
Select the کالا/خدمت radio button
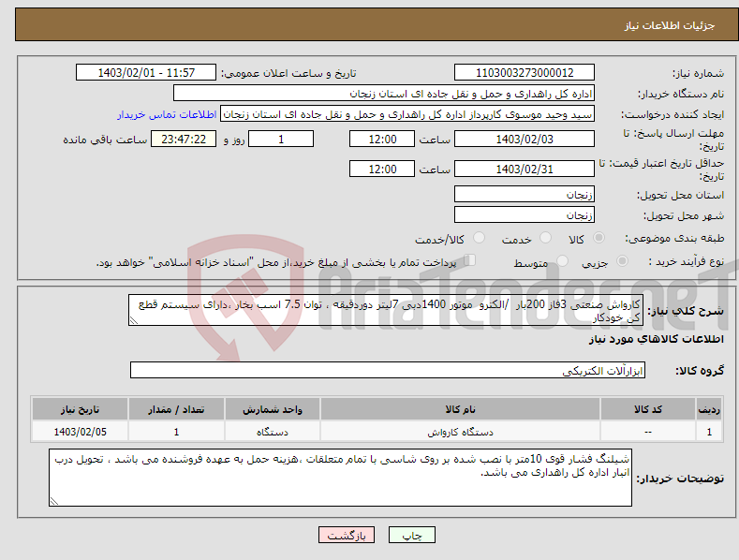479,238
